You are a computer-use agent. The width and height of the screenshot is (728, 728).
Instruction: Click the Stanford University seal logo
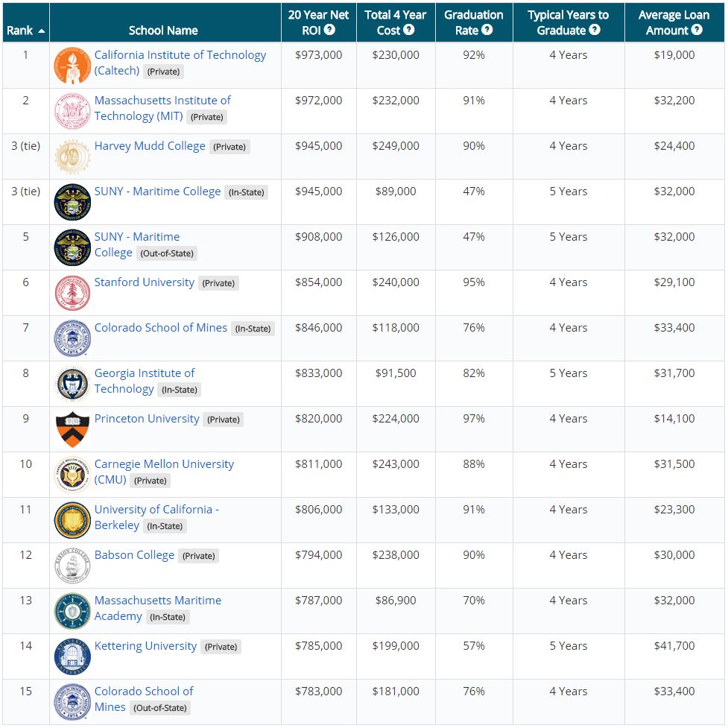[72, 293]
